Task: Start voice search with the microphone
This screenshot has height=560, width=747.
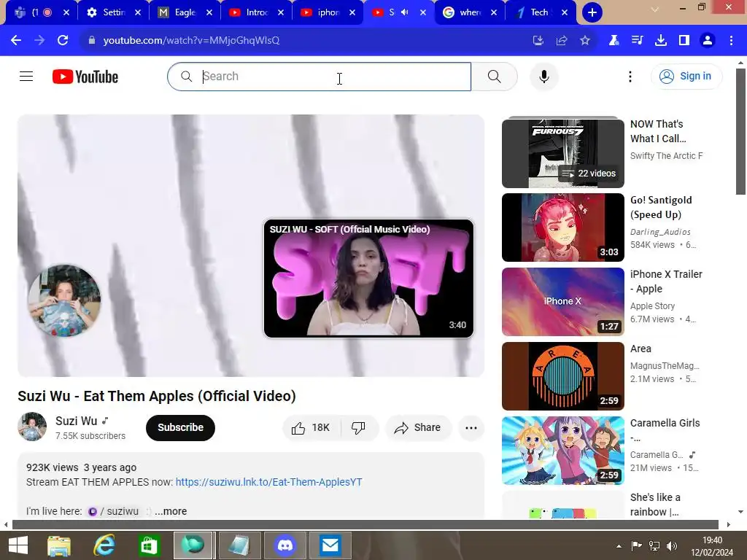Action: [x=543, y=76]
